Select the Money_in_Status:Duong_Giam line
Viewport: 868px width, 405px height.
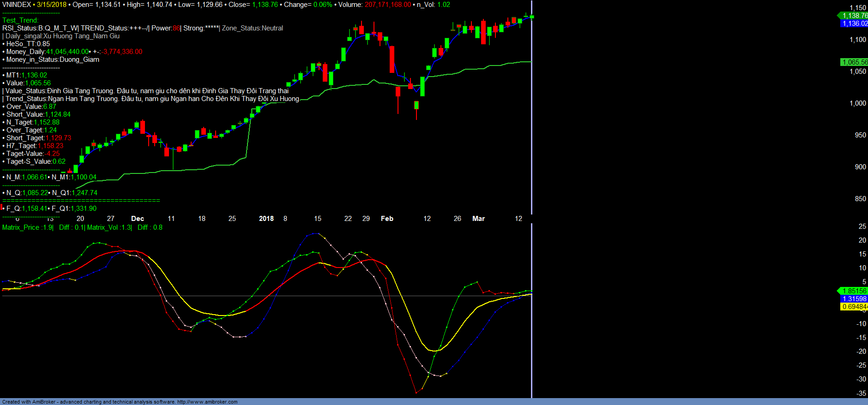(53, 60)
